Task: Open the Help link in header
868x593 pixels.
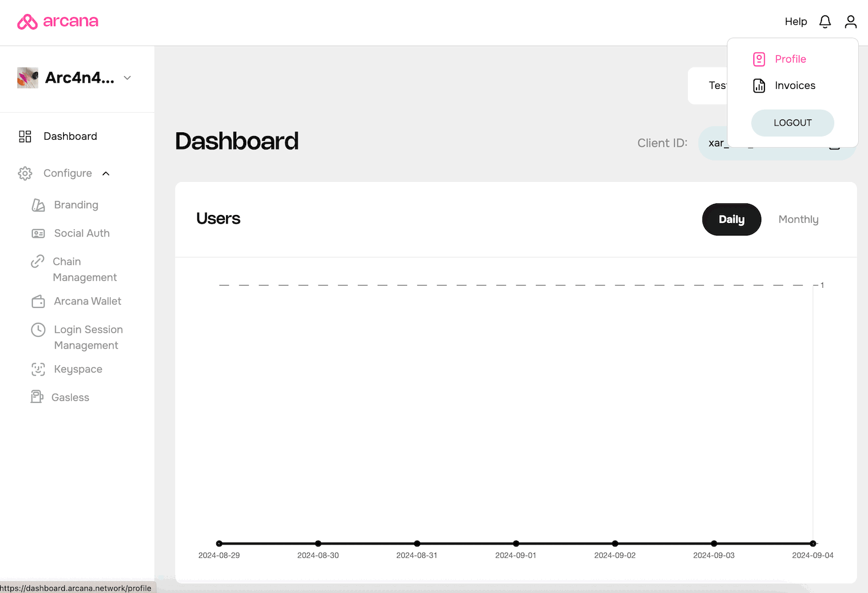Action: point(796,21)
